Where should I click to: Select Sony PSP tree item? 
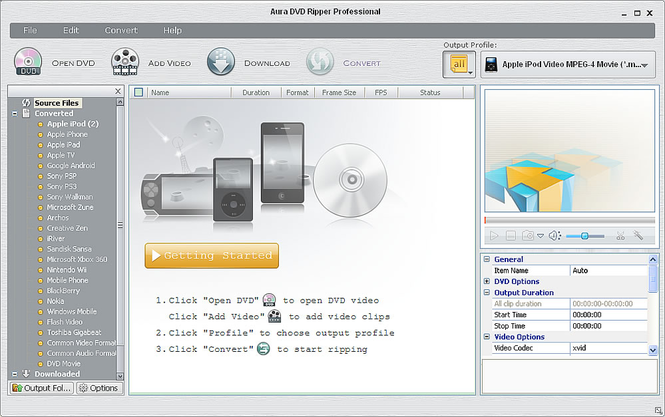point(61,176)
